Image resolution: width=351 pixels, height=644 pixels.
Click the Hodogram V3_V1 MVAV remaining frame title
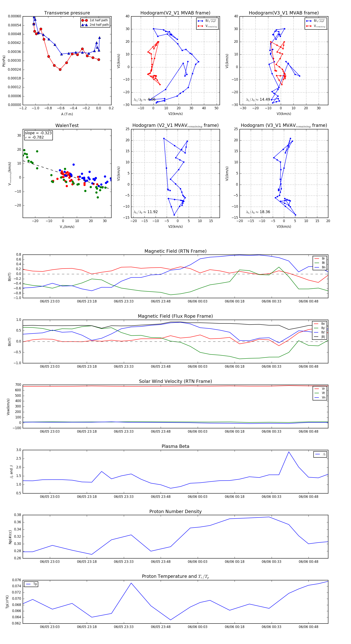(284, 125)
